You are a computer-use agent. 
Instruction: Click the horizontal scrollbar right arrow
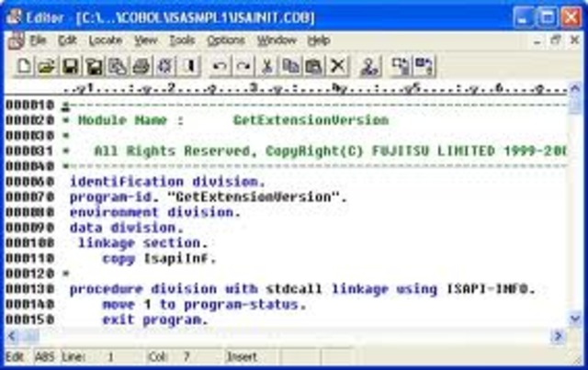(558, 336)
